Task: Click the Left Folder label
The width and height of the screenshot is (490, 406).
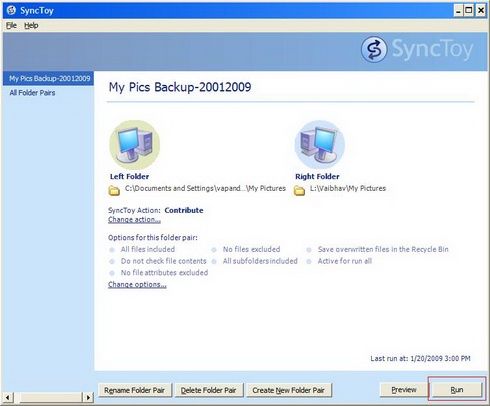Action: point(129,177)
